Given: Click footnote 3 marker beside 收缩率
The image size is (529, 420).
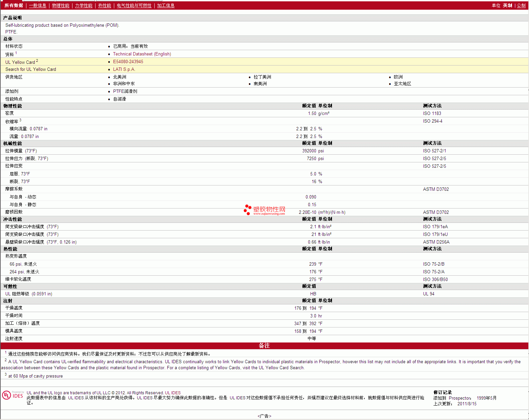Looking at the screenshot, I should coord(20,120).
